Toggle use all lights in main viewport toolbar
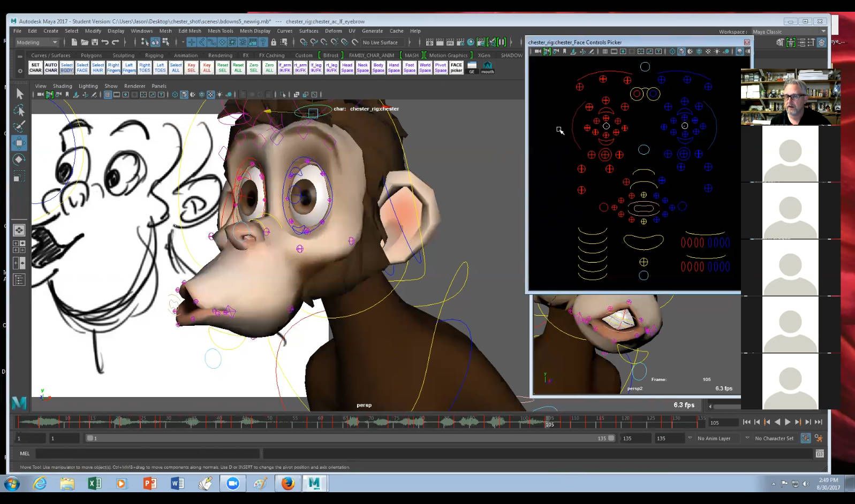 point(220,95)
